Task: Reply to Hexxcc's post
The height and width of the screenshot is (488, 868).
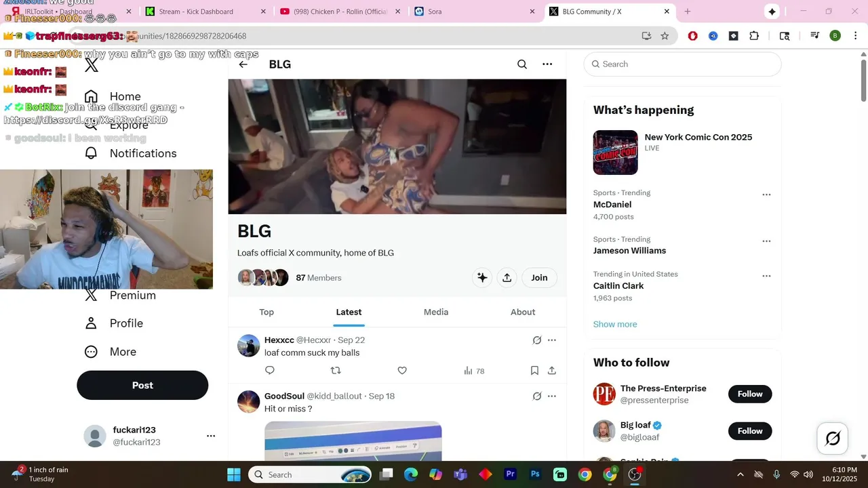Action: (270, 370)
